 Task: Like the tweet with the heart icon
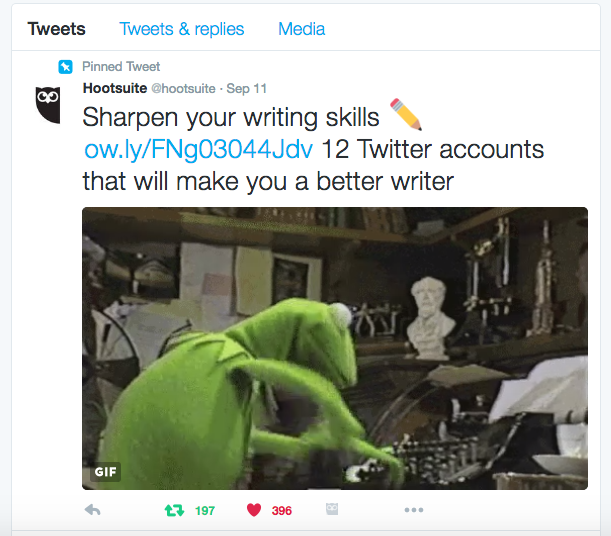point(254,510)
